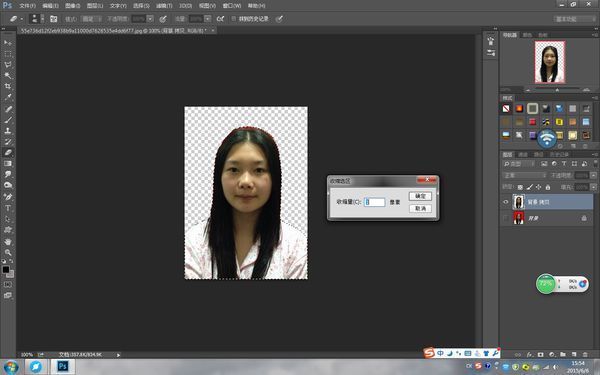The width and height of the screenshot is (600, 375).
Task: Click the delete layer trash button
Action: coord(585,355)
